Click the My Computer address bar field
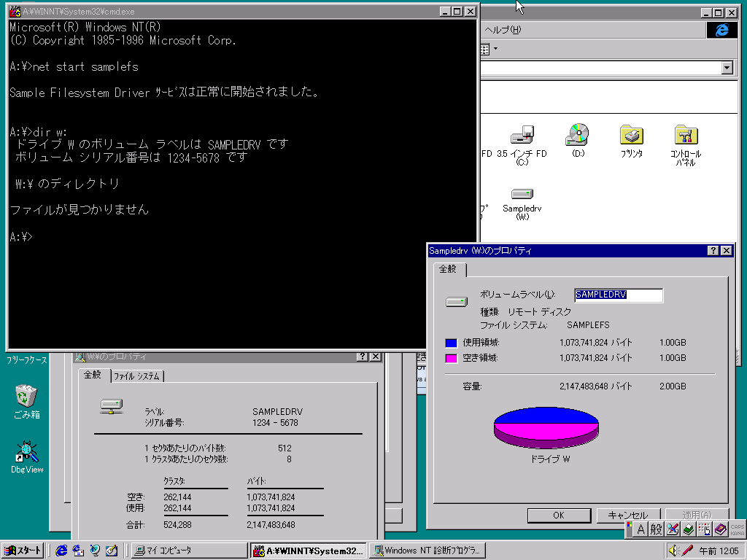This screenshot has height=560, width=747. [600, 68]
